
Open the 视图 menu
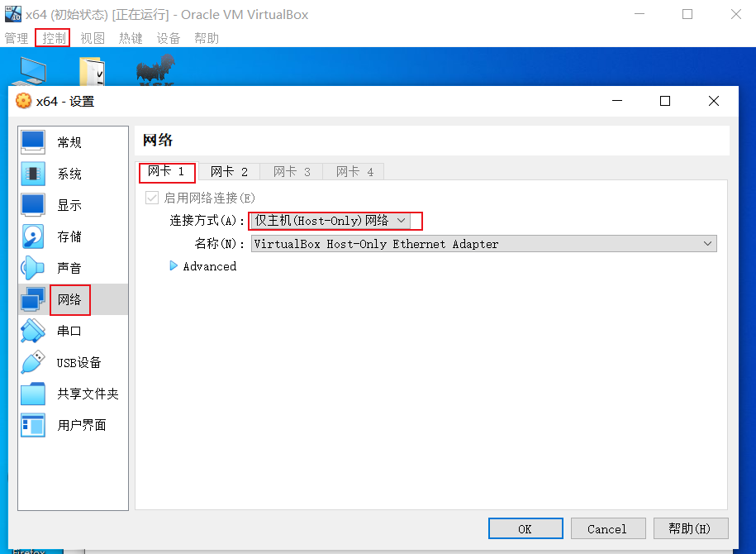coord(93,38)
